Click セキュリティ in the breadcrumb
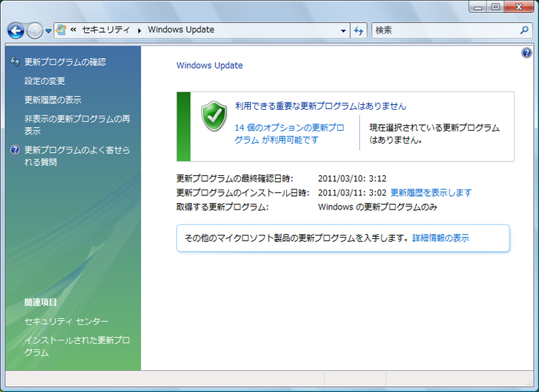 pyautogui.click(x=106, y=30)
